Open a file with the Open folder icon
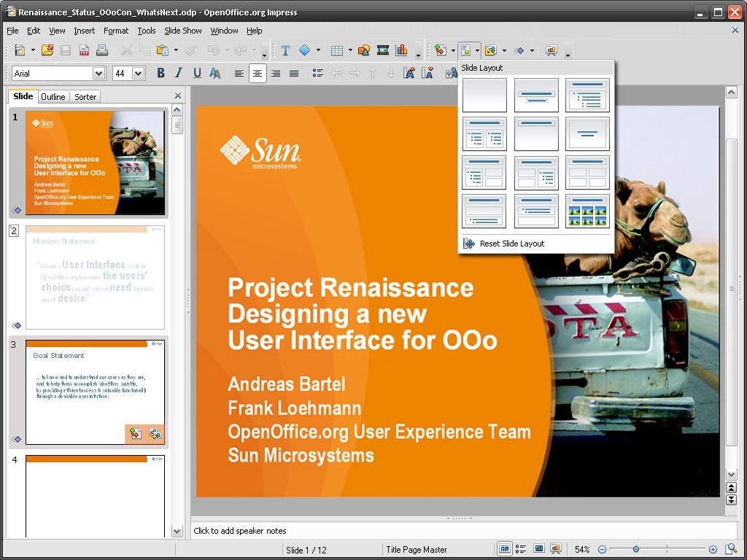 click(x=47, y=50)
